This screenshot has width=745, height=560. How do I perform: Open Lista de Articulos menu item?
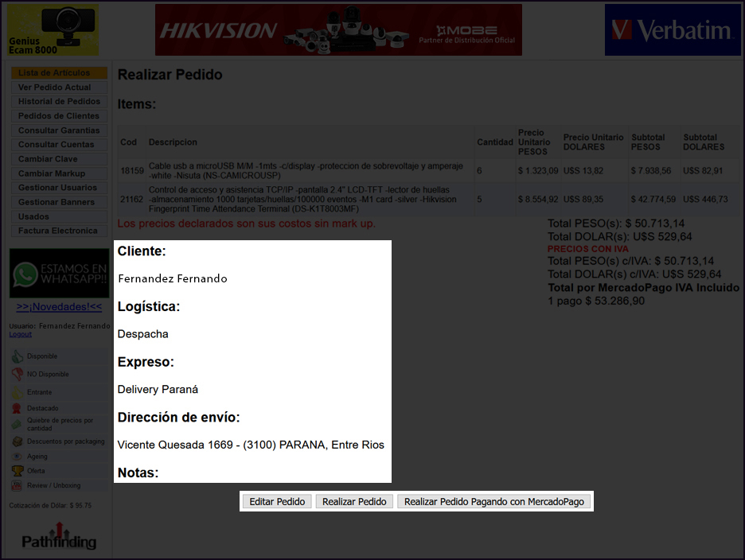click(x=59, y=73)
